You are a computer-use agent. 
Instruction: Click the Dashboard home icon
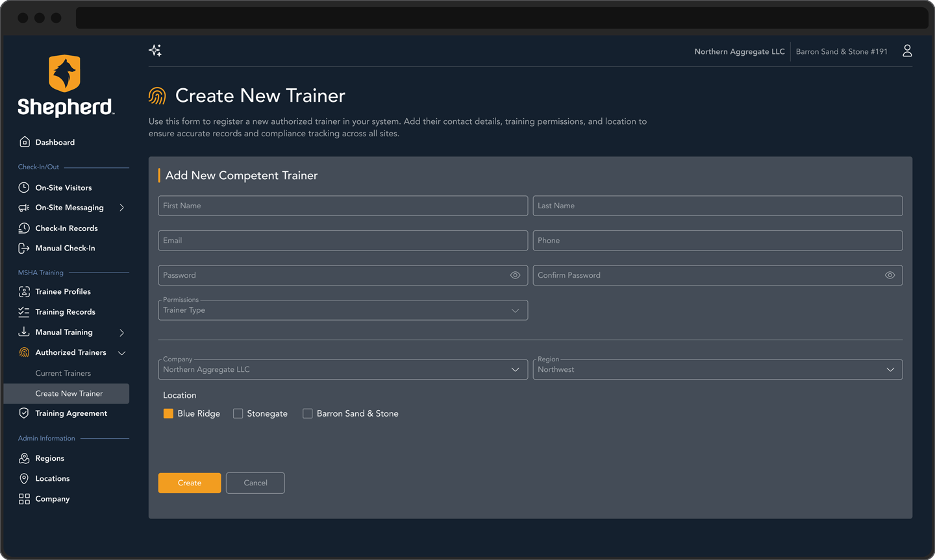[x=24, y=142]
